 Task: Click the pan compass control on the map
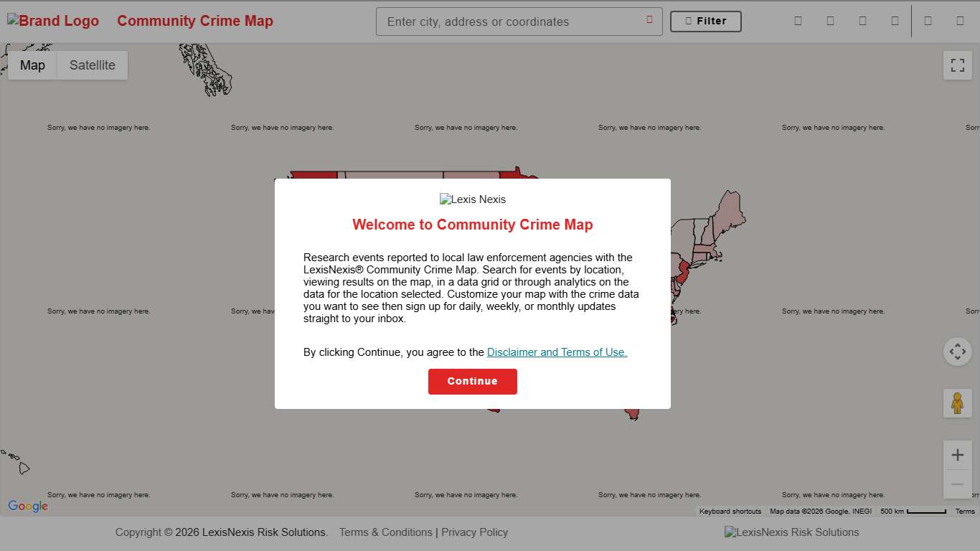[x=958, y=352]
